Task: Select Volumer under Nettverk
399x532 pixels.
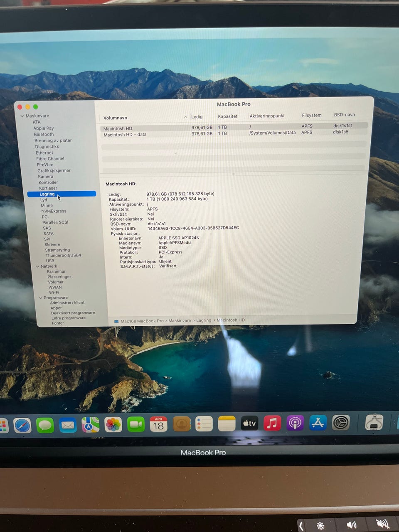Action: point(56,282)
